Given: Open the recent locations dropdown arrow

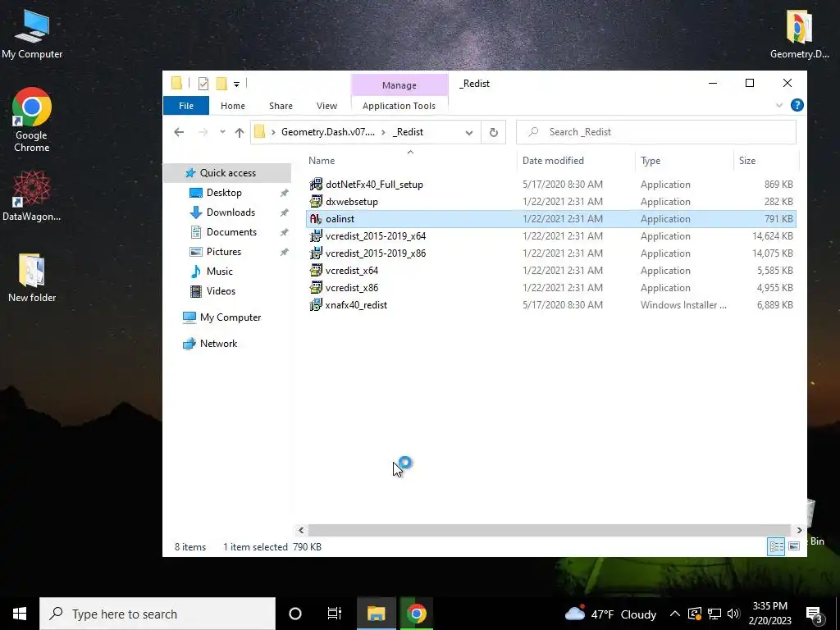Looking at the screenshot, I should point(222,132).
